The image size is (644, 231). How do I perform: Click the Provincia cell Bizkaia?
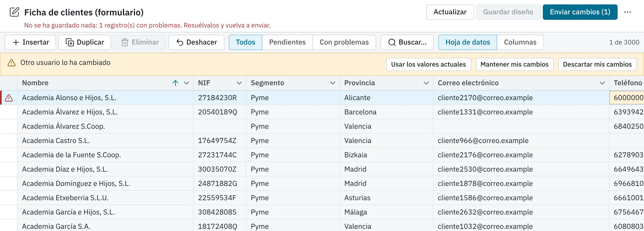pos(386,155)
